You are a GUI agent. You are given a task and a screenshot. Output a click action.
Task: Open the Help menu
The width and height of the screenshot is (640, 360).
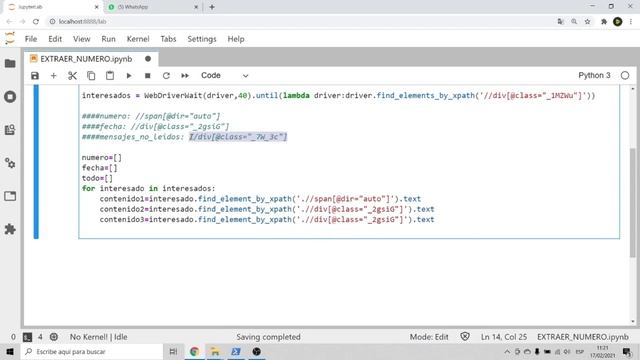tap(236, 39)
